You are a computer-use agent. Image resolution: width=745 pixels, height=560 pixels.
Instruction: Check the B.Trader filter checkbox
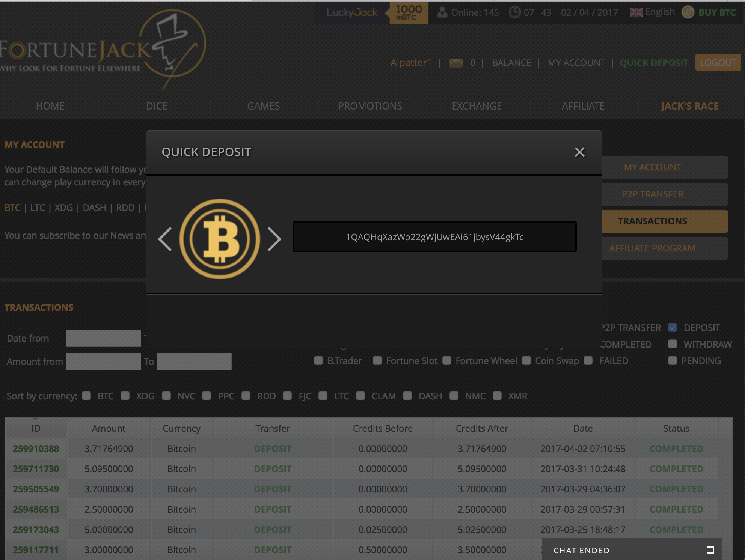[x=318, y=361]
